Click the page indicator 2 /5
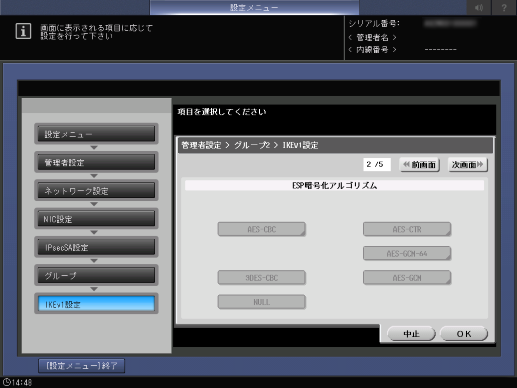517x388 pixels. [377, 164]
